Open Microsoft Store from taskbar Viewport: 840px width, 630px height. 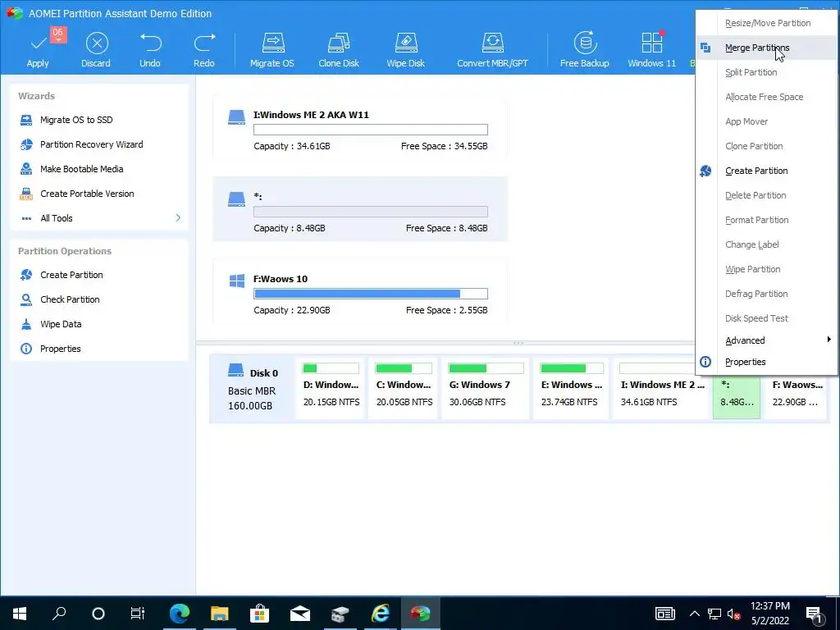(259, 613)
